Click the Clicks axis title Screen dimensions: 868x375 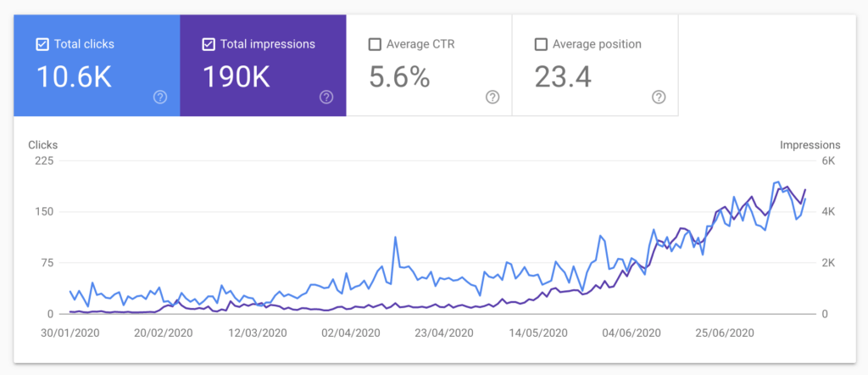42,145
